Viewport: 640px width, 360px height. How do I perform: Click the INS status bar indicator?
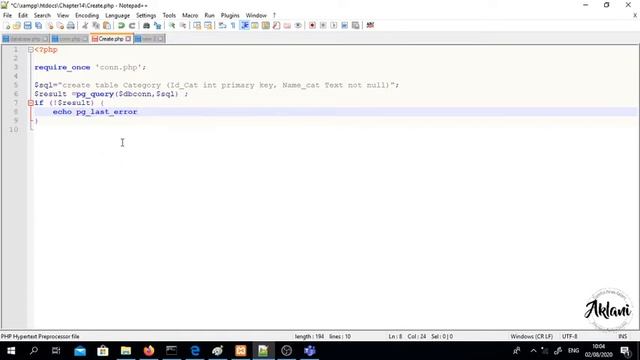pyautogui.click(x=622, y=336)
